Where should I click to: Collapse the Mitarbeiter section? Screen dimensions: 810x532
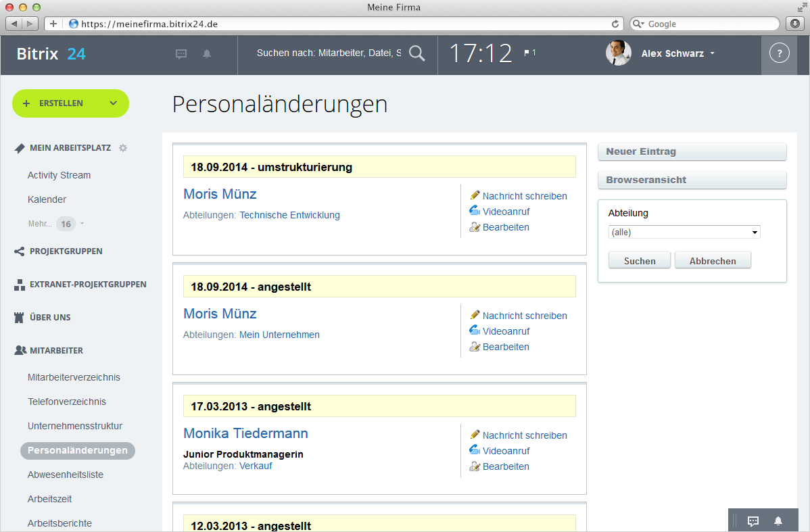[56, 350]
